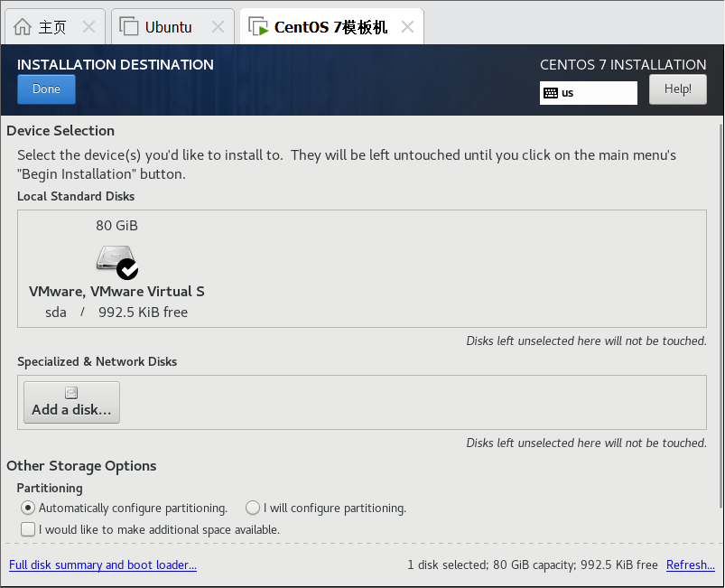The height and width of the screenshot is (588, 725).
Task: Choose I will configure partitioning radio
Action: click(253, 508)
